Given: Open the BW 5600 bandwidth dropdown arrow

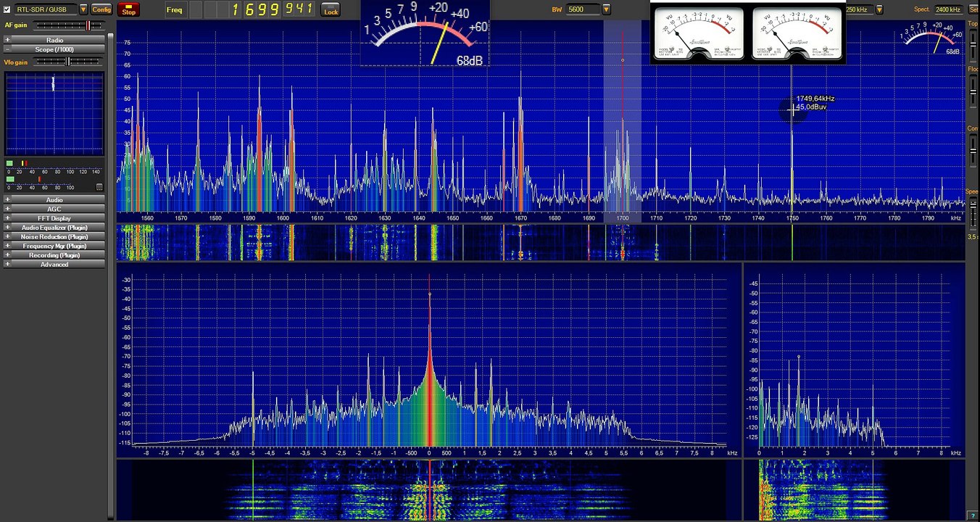Looking at the screenshot, I should click(606, 9).
